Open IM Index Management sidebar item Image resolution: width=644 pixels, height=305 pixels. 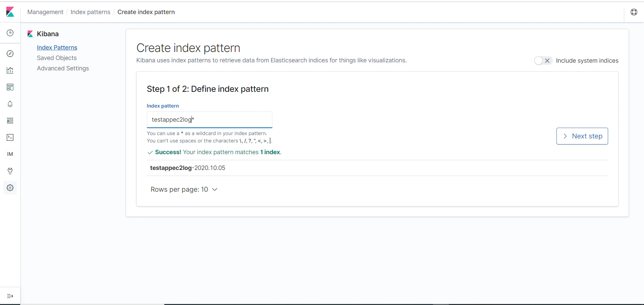pyautogui.click(x=10, y=154)
